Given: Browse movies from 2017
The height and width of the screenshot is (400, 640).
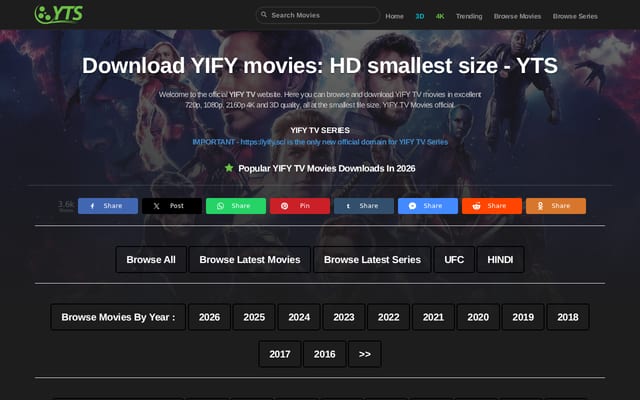Looking at the screenshot, I should (x=280, y=354).
